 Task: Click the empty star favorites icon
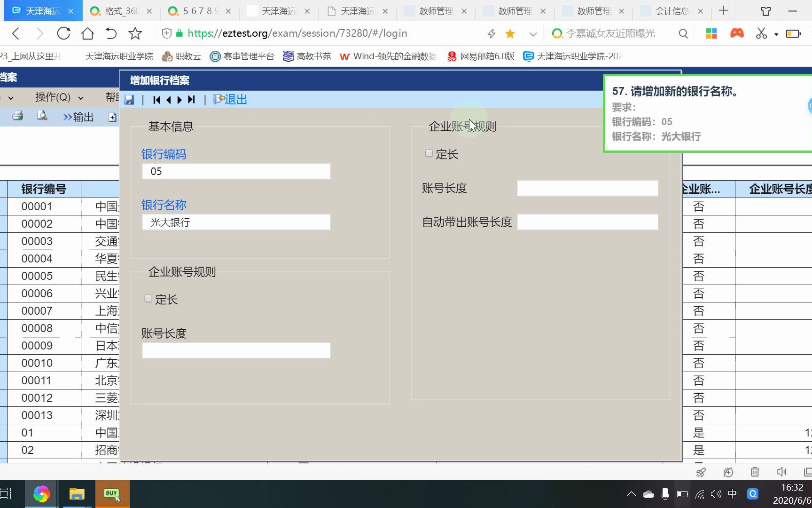point(135,33)
